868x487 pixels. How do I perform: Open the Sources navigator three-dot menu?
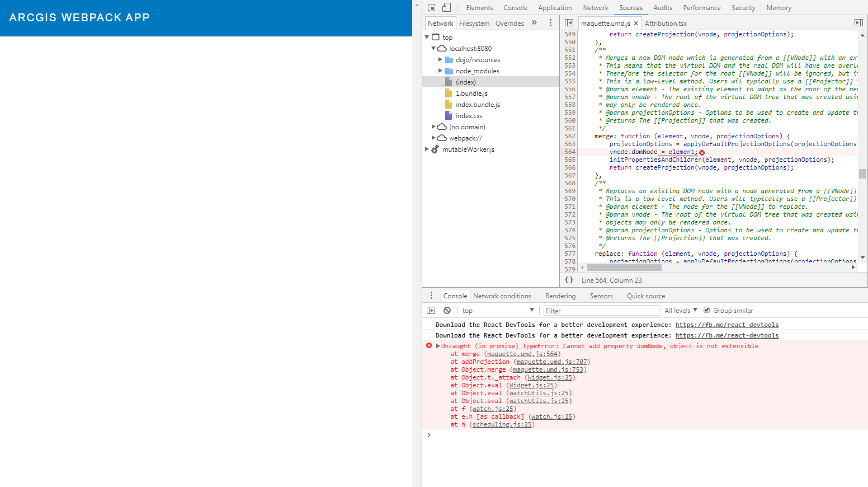pos(550,23)
